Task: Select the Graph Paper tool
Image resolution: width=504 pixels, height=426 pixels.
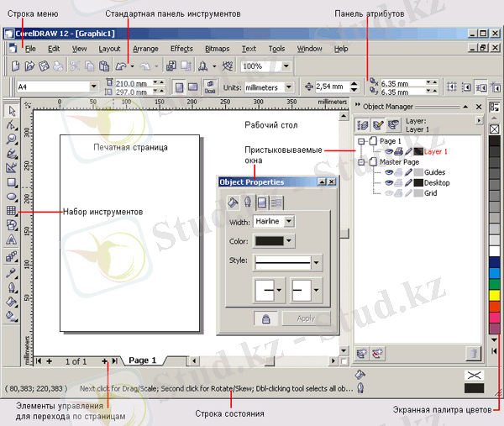Action: click(x=12, y=211)
